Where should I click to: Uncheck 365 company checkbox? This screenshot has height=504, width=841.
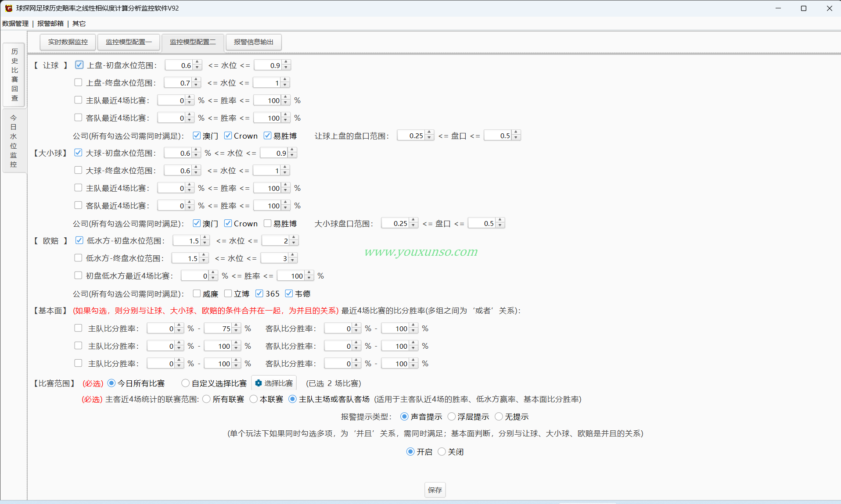259,293
